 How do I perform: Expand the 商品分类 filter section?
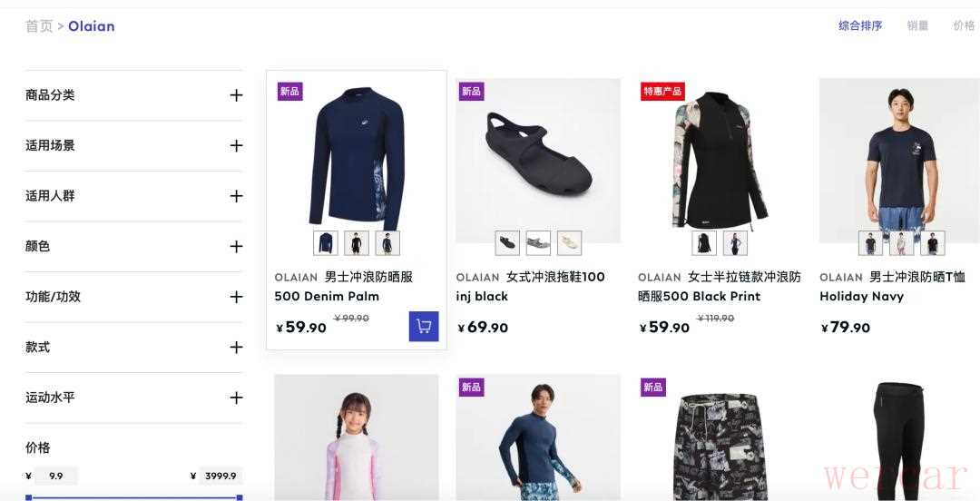tap(133, 95)
